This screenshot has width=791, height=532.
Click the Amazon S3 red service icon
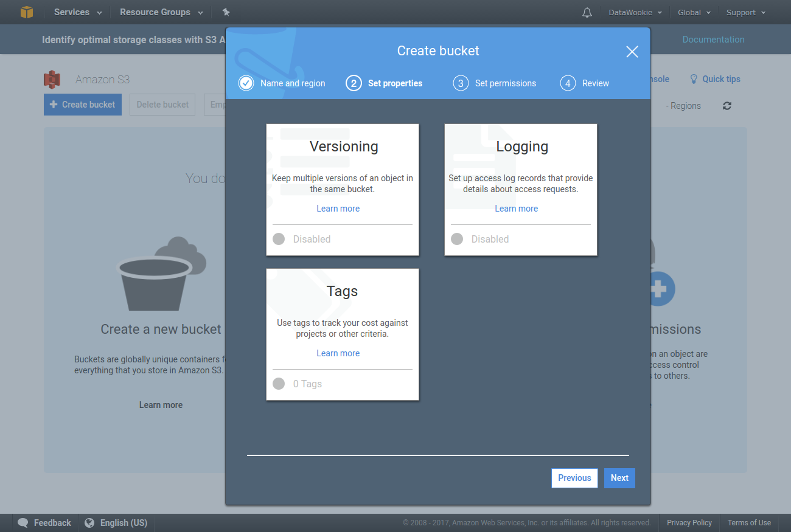pyautogui.click(x=52, y=80)
